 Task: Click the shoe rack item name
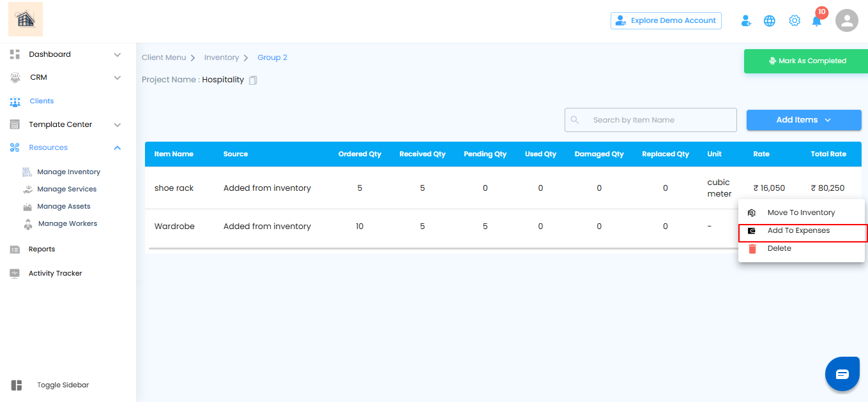[x=174, y=188]
